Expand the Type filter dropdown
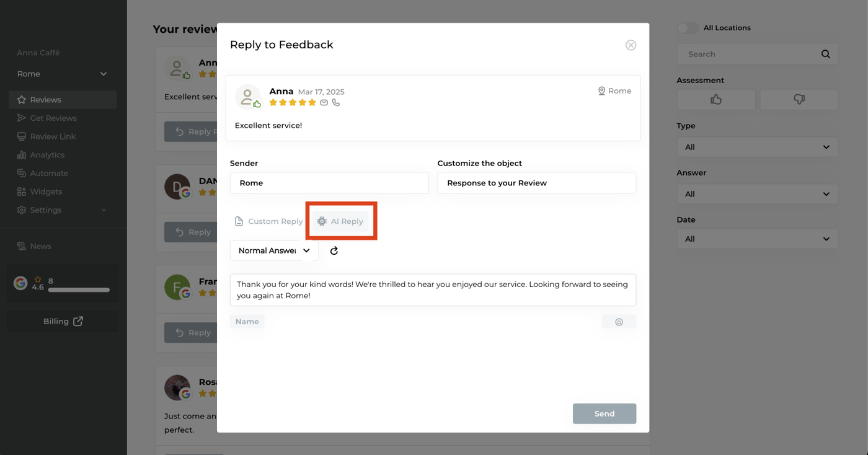 [757, 148]
